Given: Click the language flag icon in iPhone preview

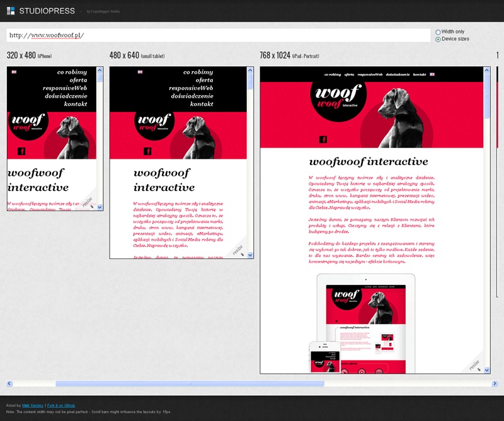Looking at the screenshot, I should click(x=14, y=72).
